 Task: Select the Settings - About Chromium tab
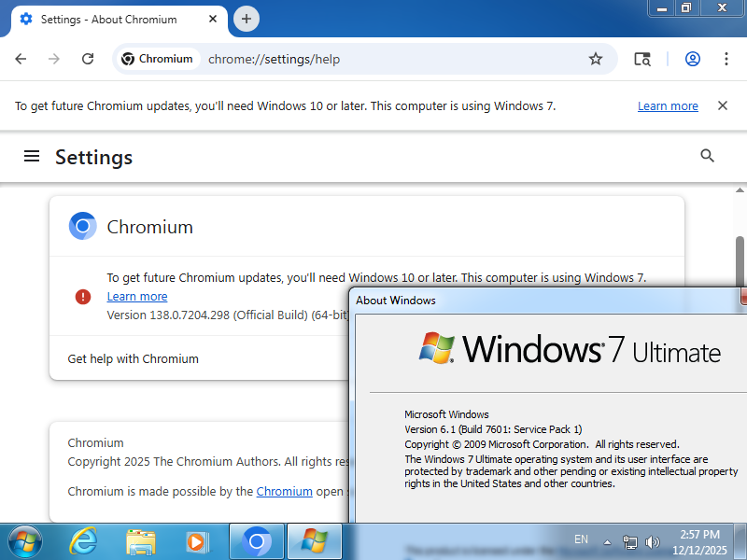120,20
